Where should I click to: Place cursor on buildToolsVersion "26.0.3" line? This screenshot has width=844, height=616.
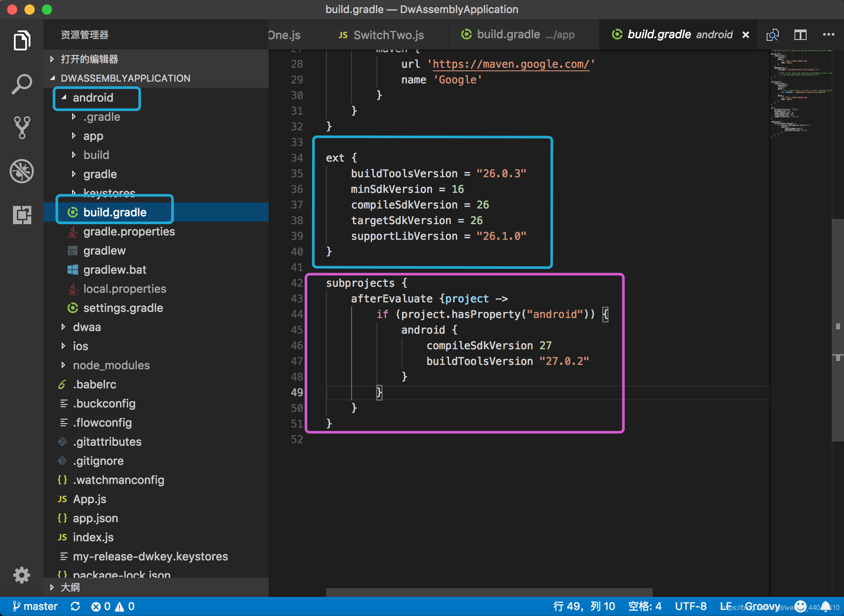[439, 174]
